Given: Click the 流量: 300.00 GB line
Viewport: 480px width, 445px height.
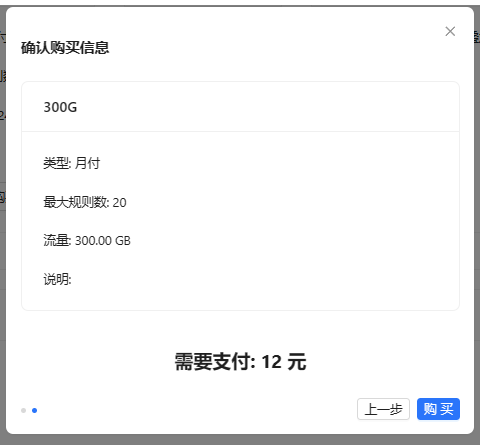Looking at the screenshot, I should pyautogui.click(x=87, y=241).
